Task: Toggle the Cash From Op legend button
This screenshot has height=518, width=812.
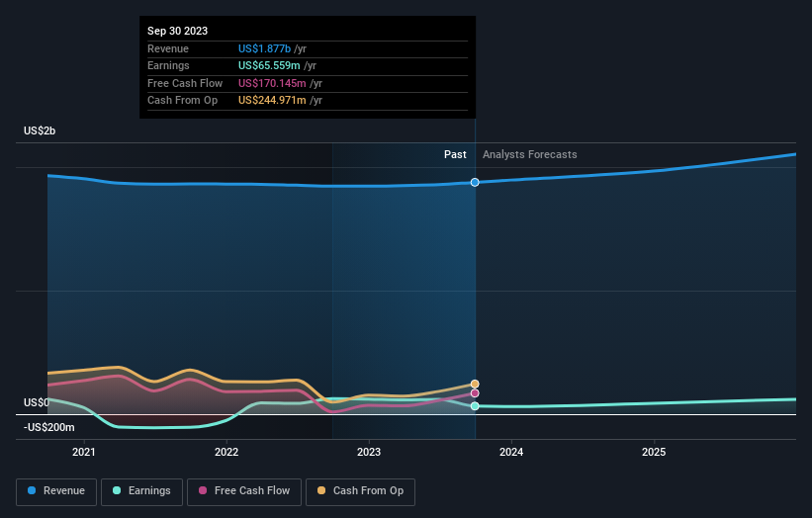Action: pyautogui.click(x=360, y=491)
